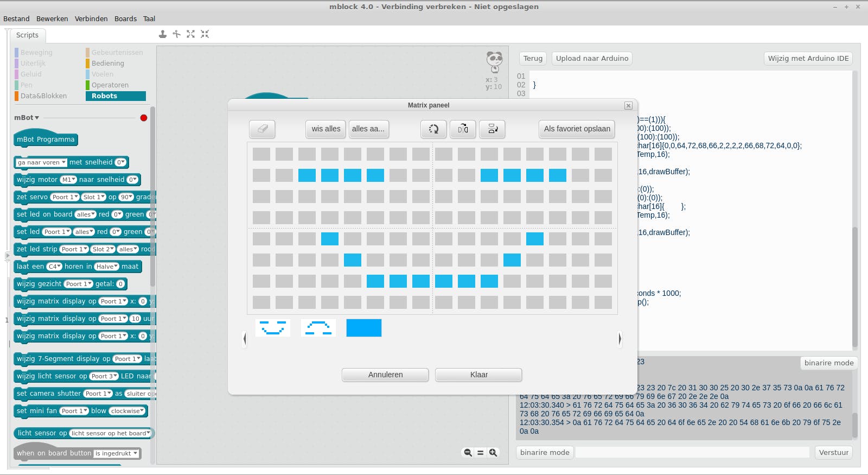Toggle the top-right matrix LED cell

click(603, 154)
